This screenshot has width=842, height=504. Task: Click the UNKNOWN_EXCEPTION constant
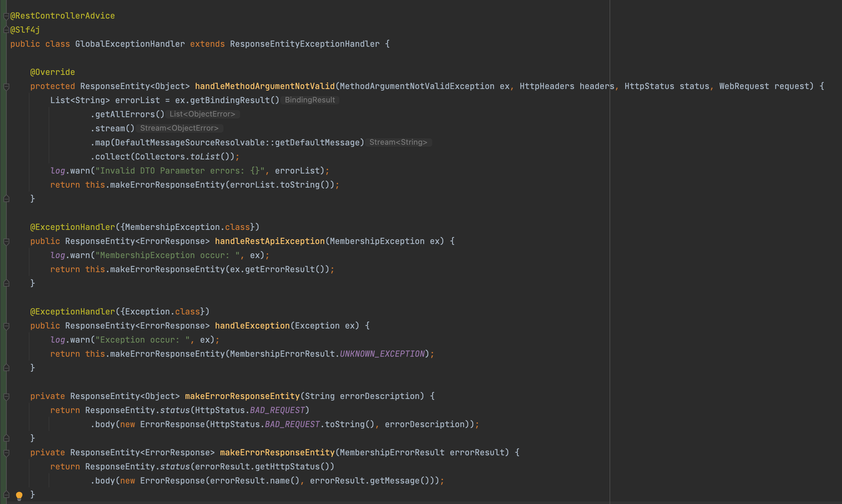point(382,354)
